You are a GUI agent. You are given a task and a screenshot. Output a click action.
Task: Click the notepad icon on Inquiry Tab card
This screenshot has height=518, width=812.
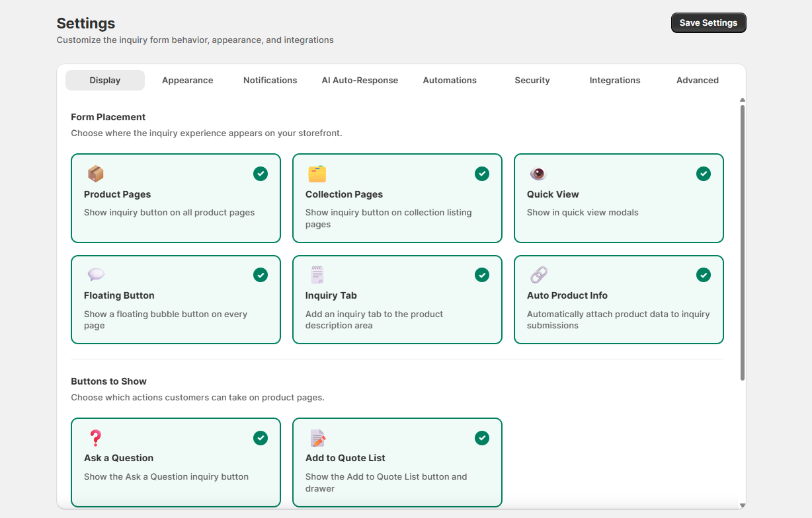pyautogui.click(x=317, y=275)
